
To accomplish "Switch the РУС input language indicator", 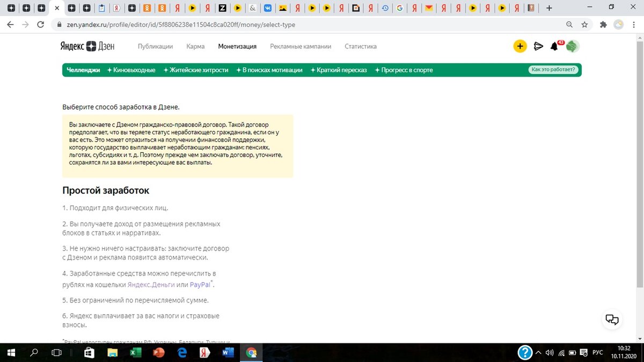I will click(597, 352).
